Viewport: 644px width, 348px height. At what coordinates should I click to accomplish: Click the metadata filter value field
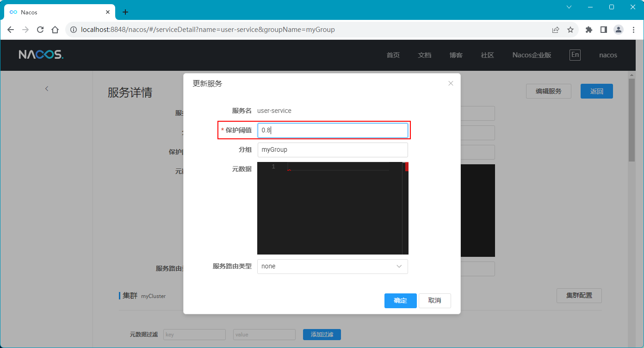[x=264, y=335]
